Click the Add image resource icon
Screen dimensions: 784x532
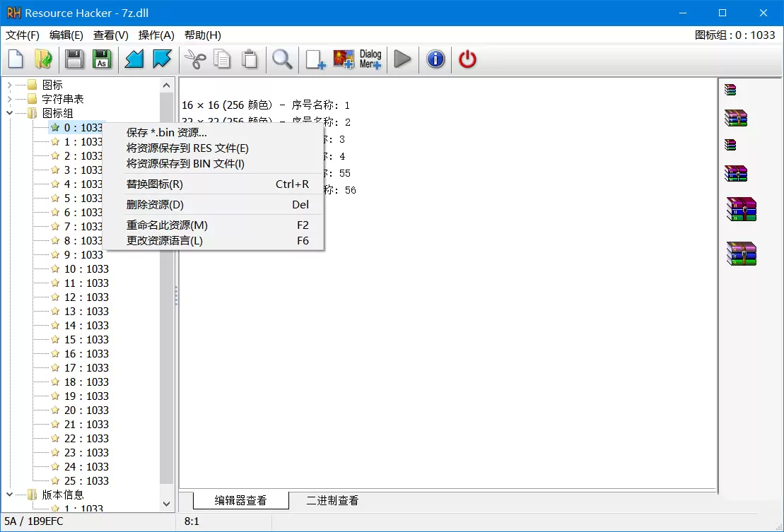point(344,59)
